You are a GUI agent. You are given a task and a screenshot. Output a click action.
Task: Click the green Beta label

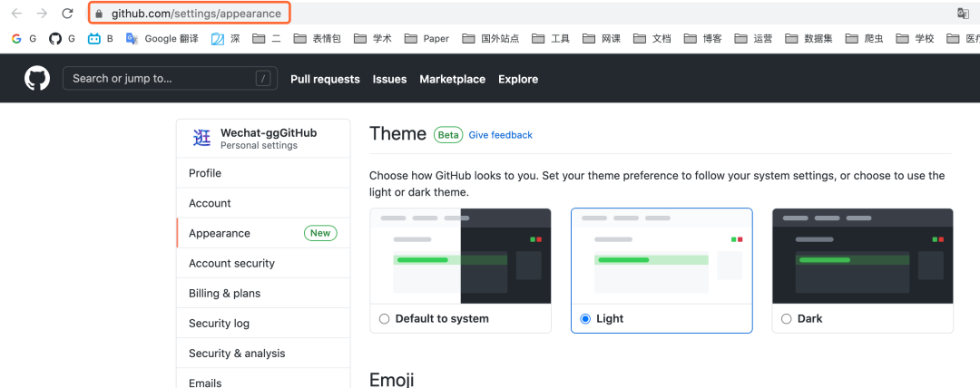[x=448, y=134]
